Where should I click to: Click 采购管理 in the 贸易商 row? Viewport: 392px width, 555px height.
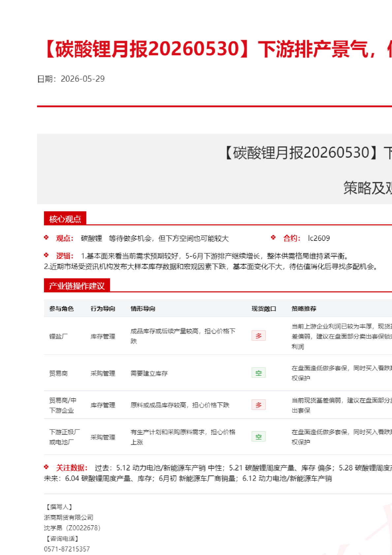(103, 373)
